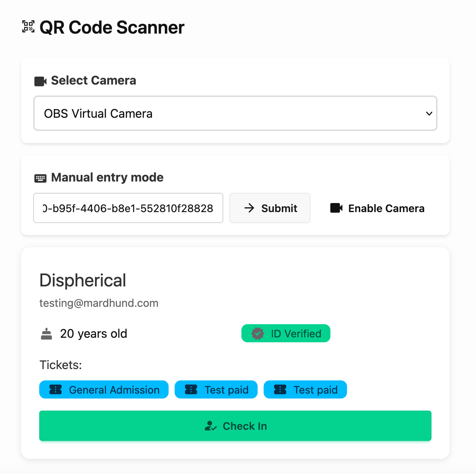Click the QR code icon beside the title
Screen dimensions: 476x474
point(28,27)
